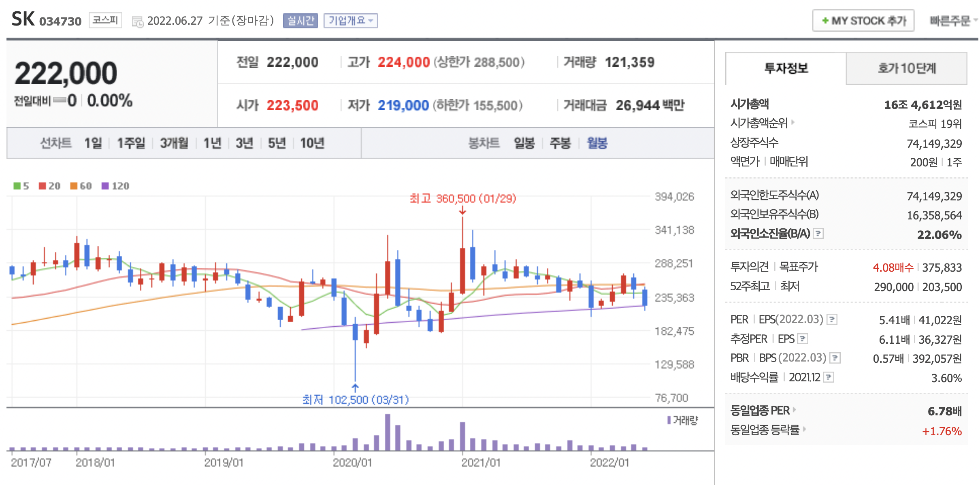Screen dimensions: 980x485
Task: Select the 10년 line chart
Action: tap(312, 143)
